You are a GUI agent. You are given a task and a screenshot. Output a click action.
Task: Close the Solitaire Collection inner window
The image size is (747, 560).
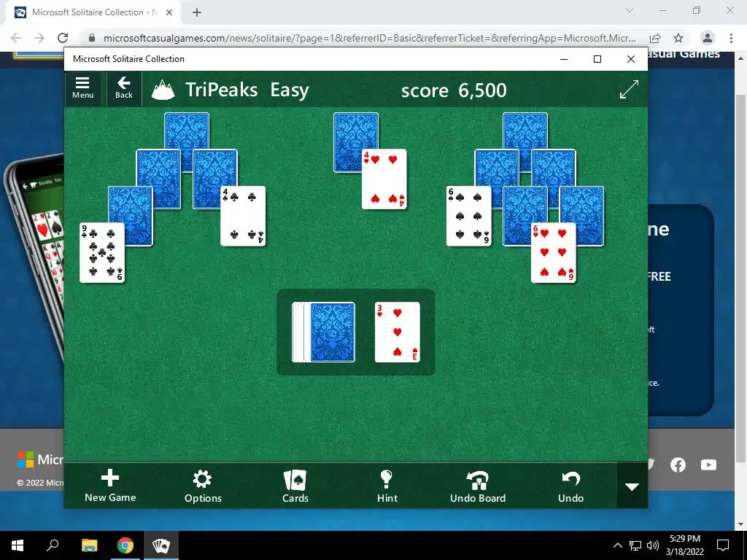point(631,59)
